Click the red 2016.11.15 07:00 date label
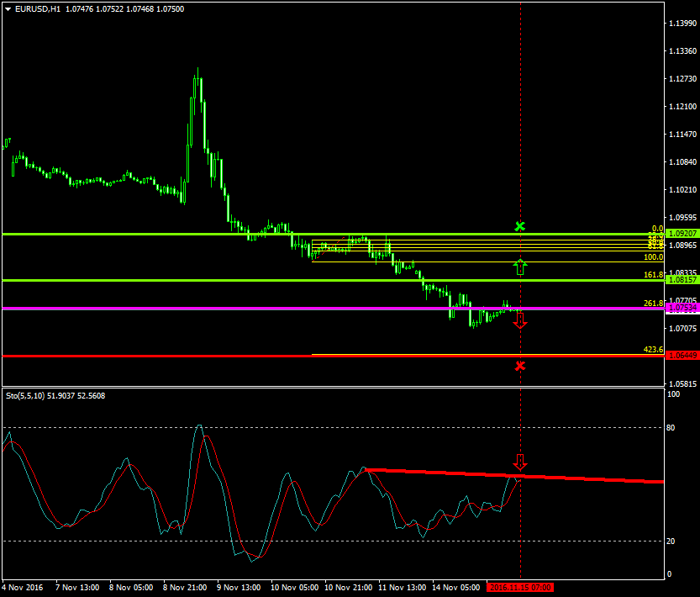This screenshot has height=597, width=700. coord(520,587)
